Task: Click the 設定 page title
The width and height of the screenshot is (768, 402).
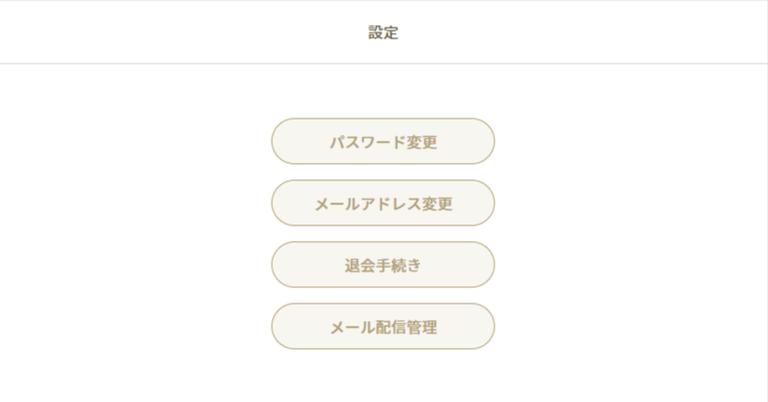Action: tap(383, 32)
